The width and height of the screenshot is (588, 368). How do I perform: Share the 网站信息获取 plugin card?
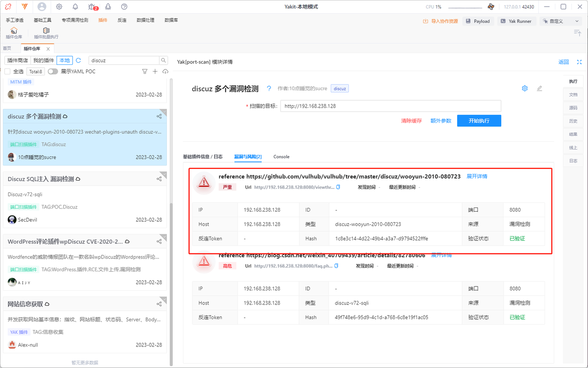[x=159, y=304]
